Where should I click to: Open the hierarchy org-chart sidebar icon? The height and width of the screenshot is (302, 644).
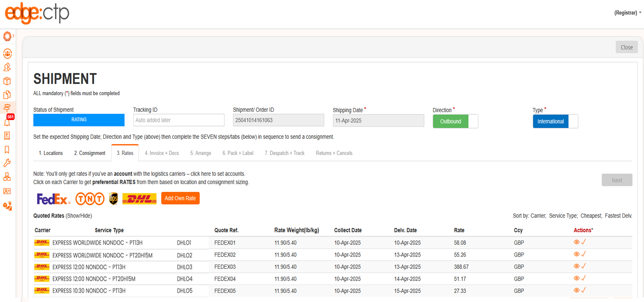pyautogui.click(x=7, y=177)
